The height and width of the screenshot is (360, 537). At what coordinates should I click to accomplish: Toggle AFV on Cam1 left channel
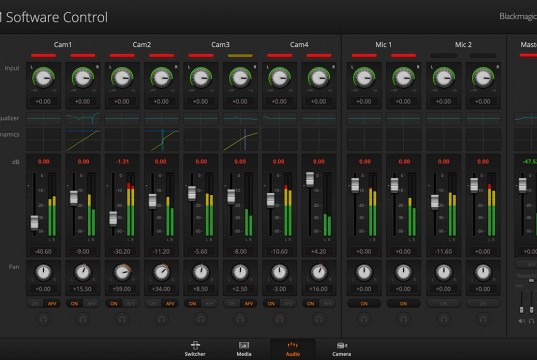coord(52,303)
